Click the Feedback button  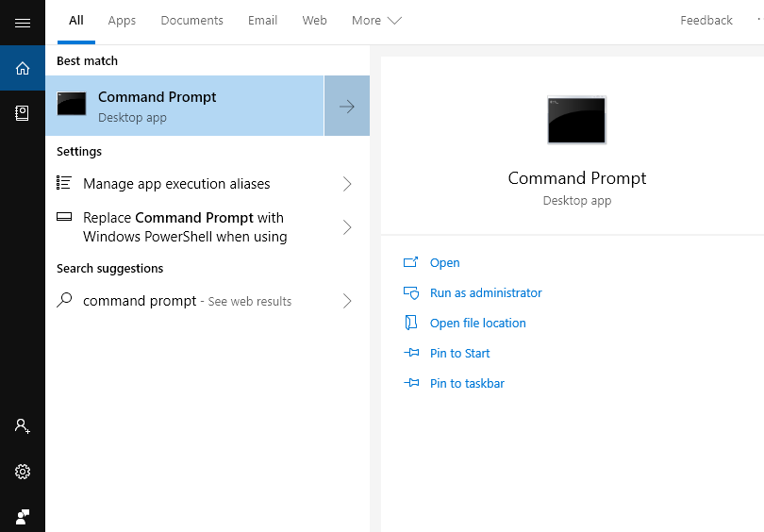click(x=706, y=21)
